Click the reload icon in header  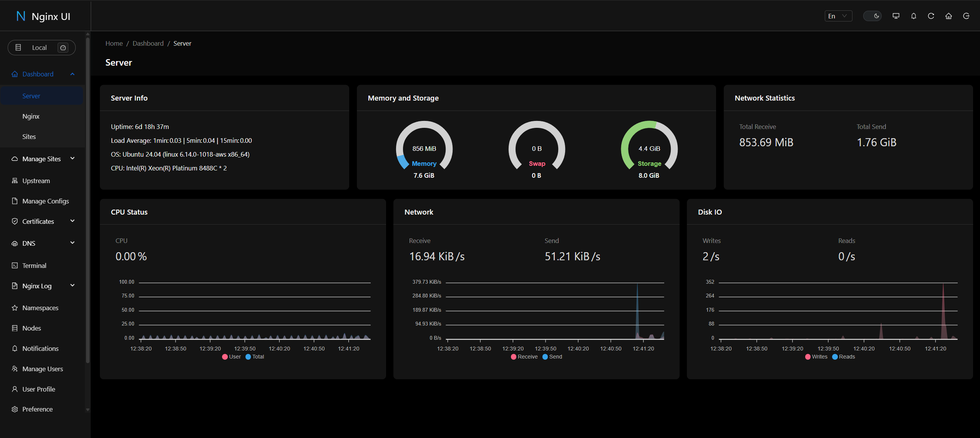[x=931, y=16]
